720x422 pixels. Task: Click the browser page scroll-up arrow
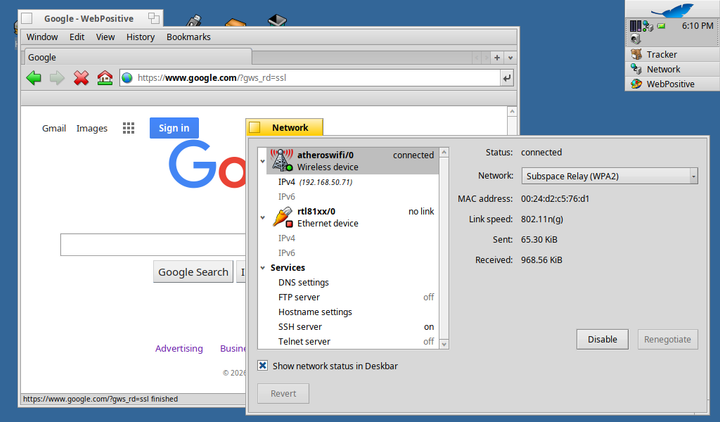512,112
